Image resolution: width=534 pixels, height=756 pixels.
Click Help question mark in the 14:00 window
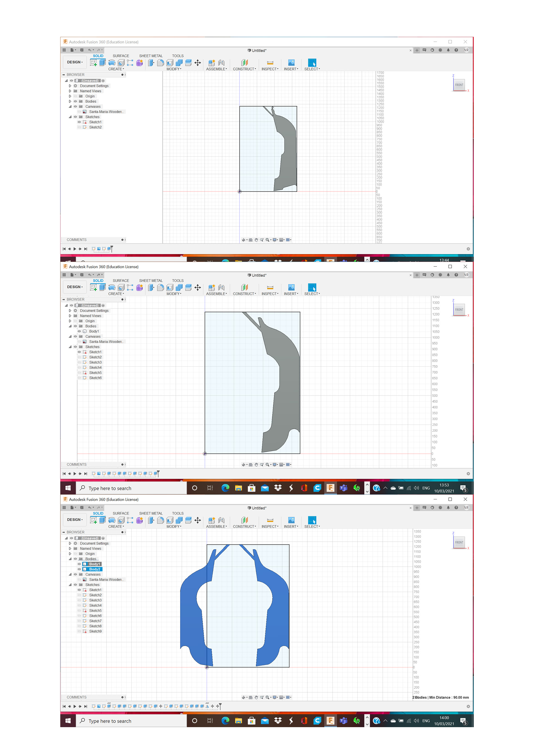click(456, 508)
